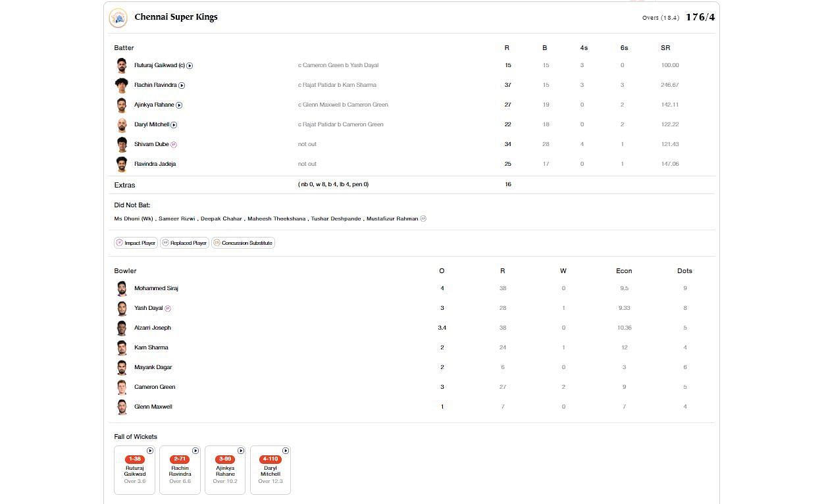Screen dimensions: 824x504
Task: Click impact player icon beside Yash Dayal bowler
Action: click(x=168, y=309)
